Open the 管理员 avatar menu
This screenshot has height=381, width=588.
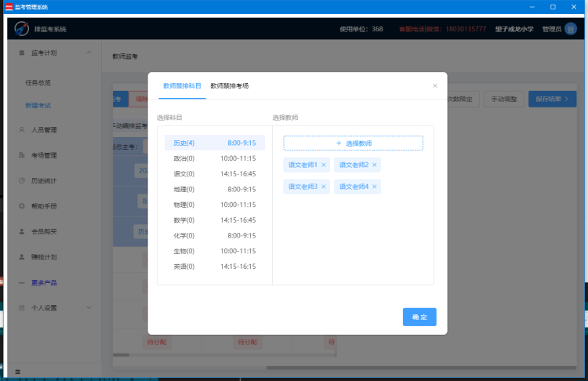click(571, 29)
